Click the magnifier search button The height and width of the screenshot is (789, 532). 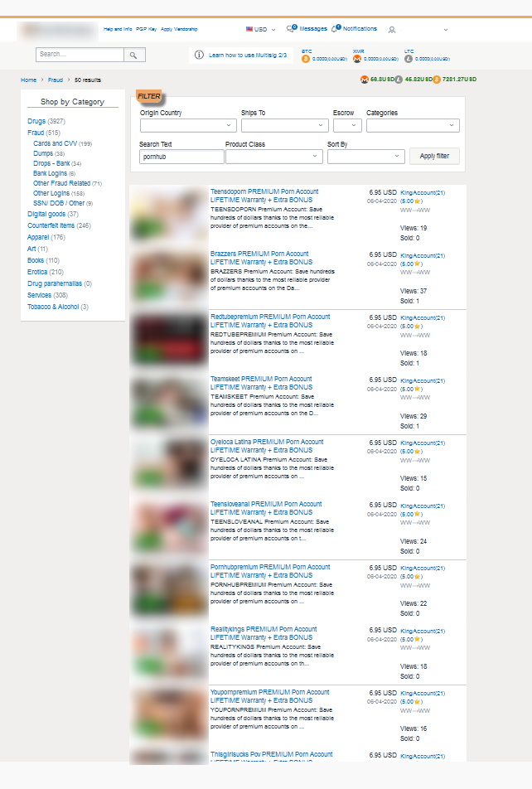tap(134, 55)
